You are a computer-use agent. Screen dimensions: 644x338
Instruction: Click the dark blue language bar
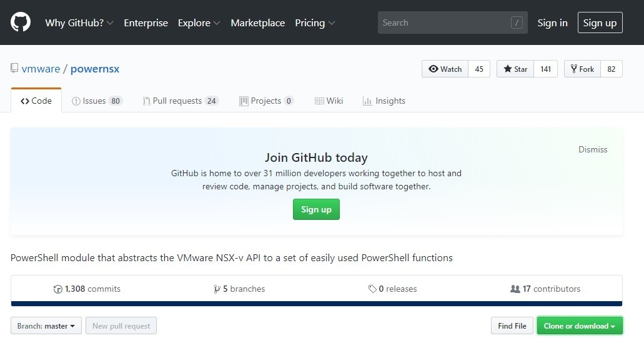click(317, 304)
